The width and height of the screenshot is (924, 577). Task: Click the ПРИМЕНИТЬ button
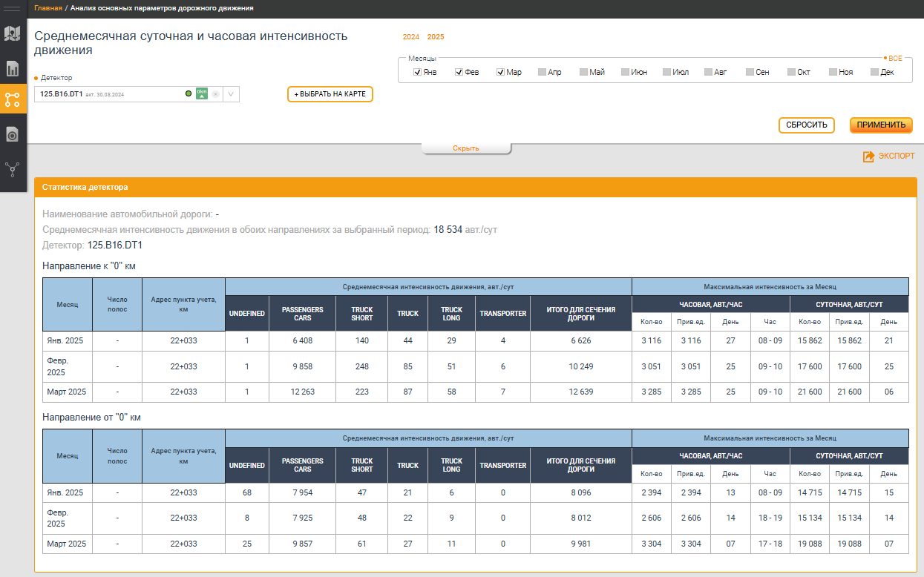(881, 125)
